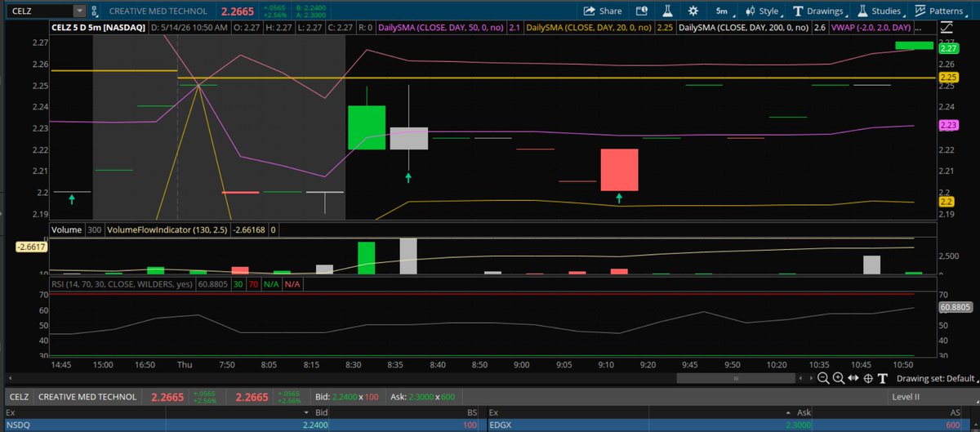
Task: Click the CELZ field in Level II panel
Action: 19,397
